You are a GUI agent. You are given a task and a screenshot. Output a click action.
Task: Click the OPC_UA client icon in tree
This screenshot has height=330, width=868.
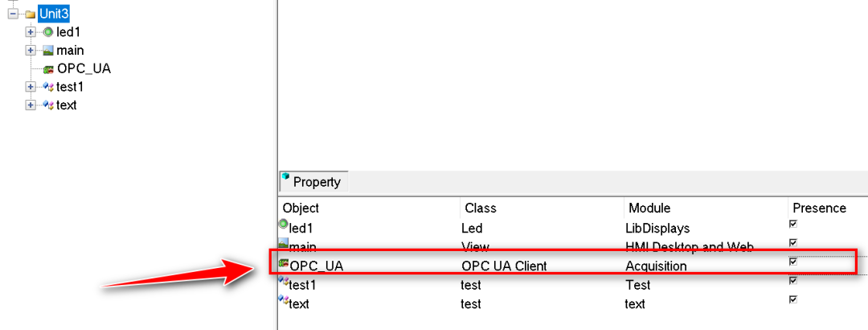[x=48, y=68]
